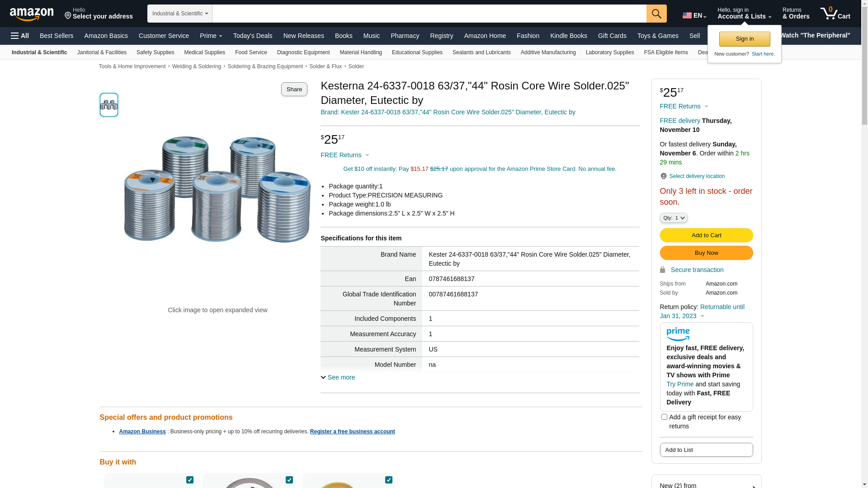
Task: Click the search magnifier button
Action: click(x=656, y=14)
